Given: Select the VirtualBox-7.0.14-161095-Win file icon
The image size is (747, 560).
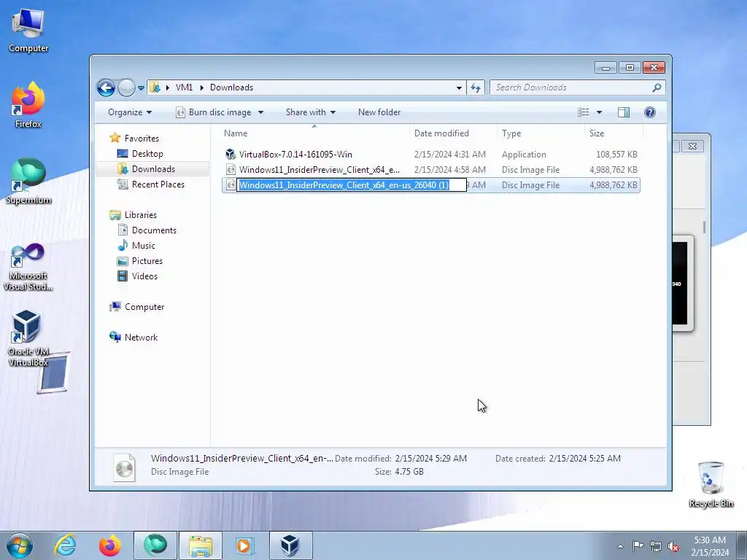Looking at the screenshot, I should (231, 155).
